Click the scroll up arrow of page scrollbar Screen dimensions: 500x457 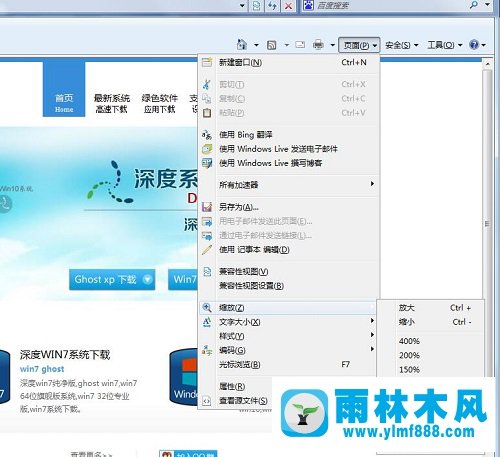coord(487,63)
